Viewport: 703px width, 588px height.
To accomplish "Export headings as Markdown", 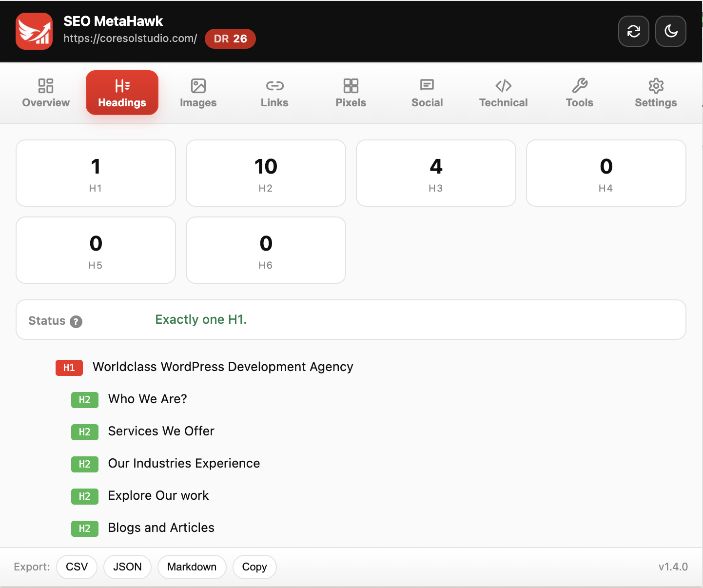I will point(192,567).
